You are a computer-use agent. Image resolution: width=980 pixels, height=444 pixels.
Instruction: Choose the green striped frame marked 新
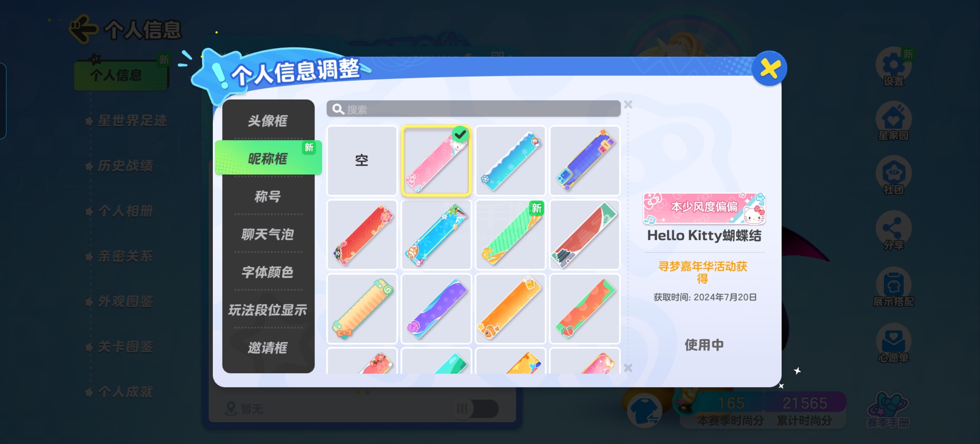511,235
